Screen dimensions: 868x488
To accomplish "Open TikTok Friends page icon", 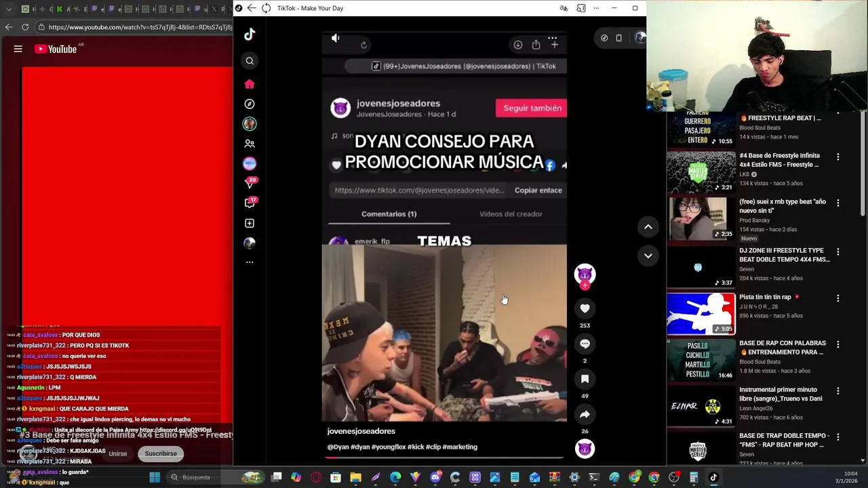I will coord(250,144).
